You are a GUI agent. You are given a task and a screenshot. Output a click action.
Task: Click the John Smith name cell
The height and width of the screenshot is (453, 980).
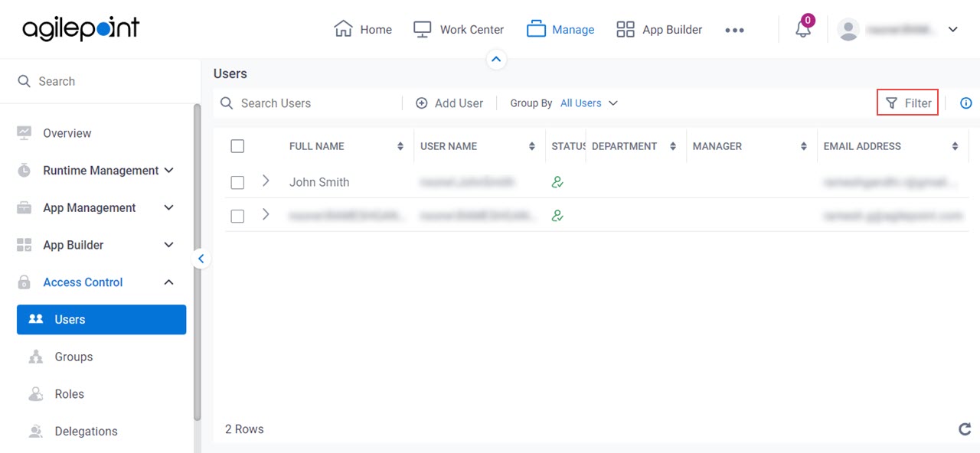coord(319,182)
